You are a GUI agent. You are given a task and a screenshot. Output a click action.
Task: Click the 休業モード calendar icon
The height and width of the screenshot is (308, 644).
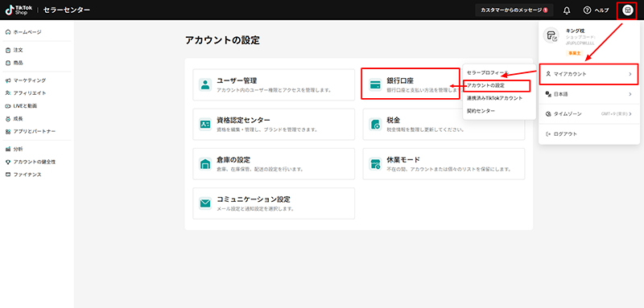375,164
